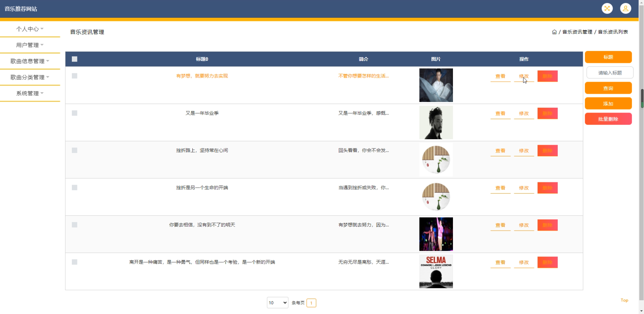Click the home icon in the breadcrumb
The image size is (644, 314).
554,32
